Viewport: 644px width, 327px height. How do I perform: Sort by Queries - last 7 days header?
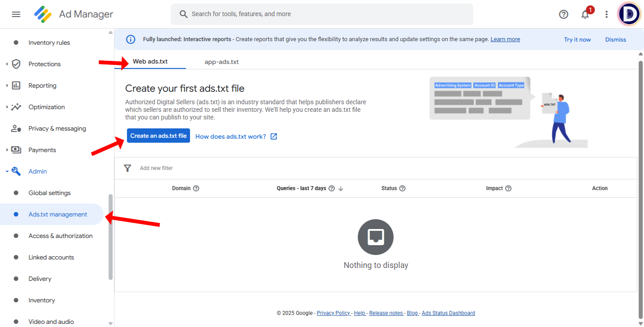coord(301,188)
